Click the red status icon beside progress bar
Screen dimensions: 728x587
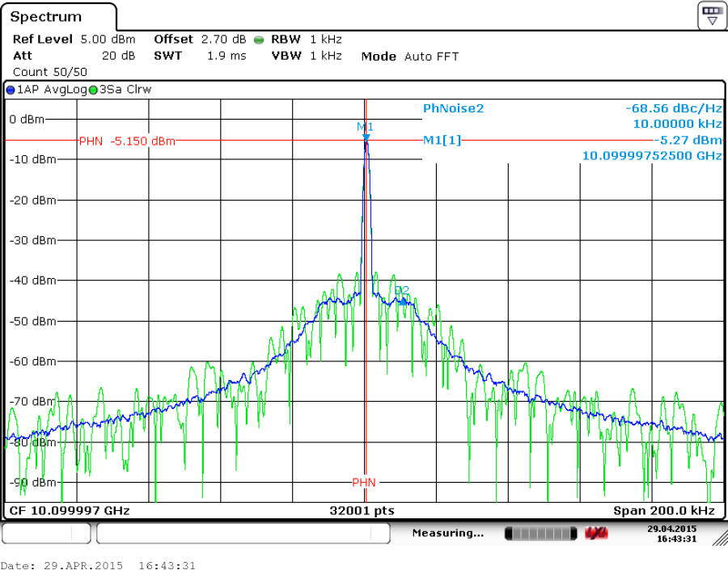(x=596, y=534)
